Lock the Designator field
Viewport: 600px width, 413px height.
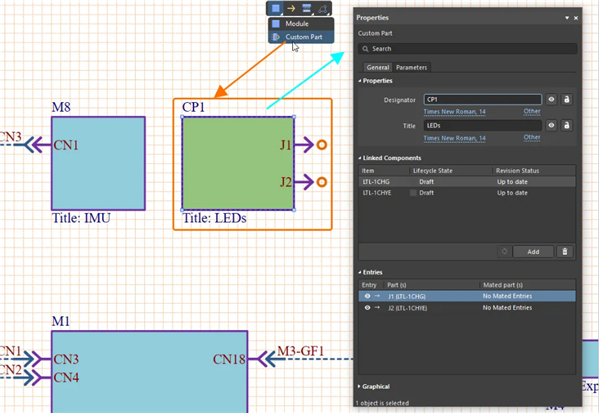[567, 100]
